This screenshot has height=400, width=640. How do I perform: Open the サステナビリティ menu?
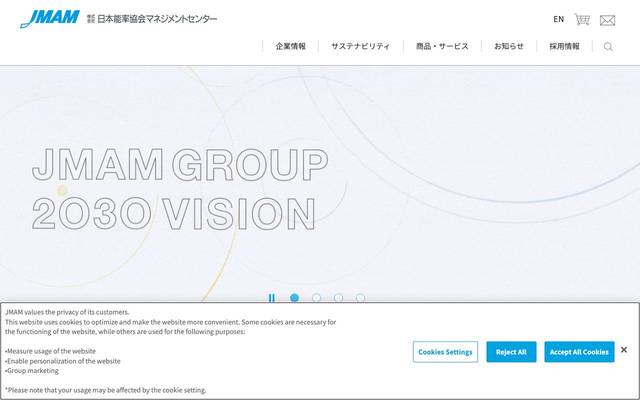pyautogui.click(x=360, y=46)
